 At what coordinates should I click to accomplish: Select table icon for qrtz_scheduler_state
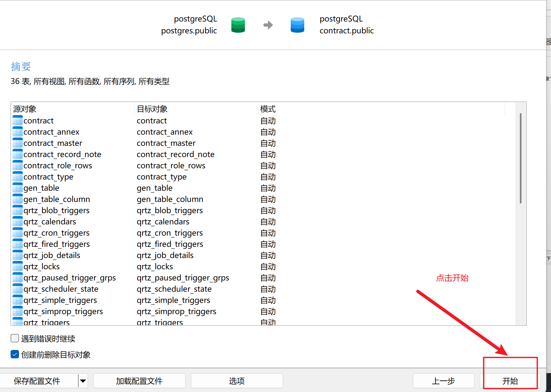coord(18,289)
